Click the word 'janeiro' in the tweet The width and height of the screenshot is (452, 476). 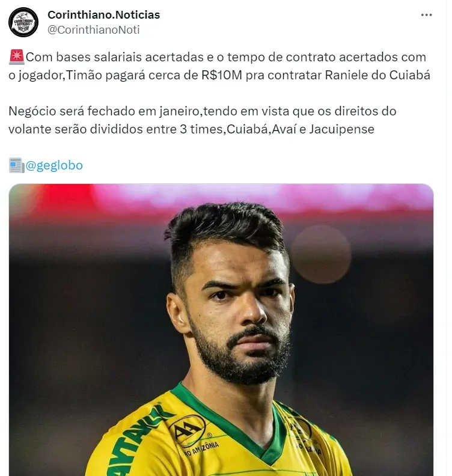click(x=179, y=111)
